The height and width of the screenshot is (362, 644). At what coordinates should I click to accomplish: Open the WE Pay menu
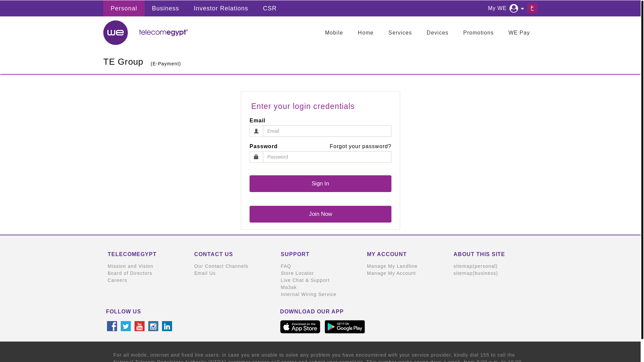(519, 33)
